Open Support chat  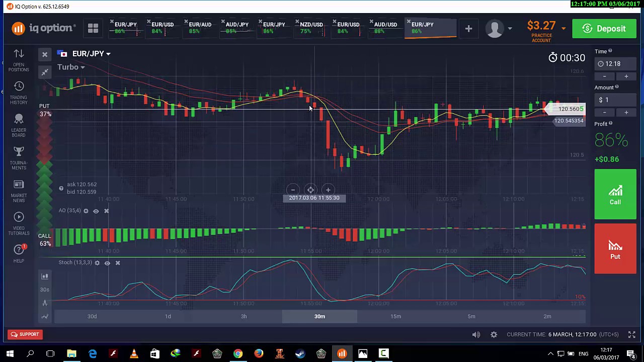(24, 334)
